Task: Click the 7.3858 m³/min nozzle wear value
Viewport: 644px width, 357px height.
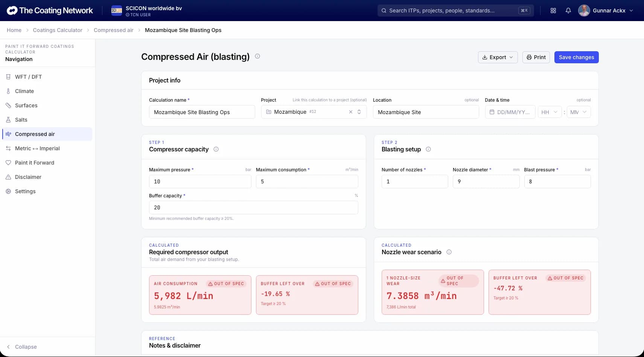Action: (x=422, y=296)
